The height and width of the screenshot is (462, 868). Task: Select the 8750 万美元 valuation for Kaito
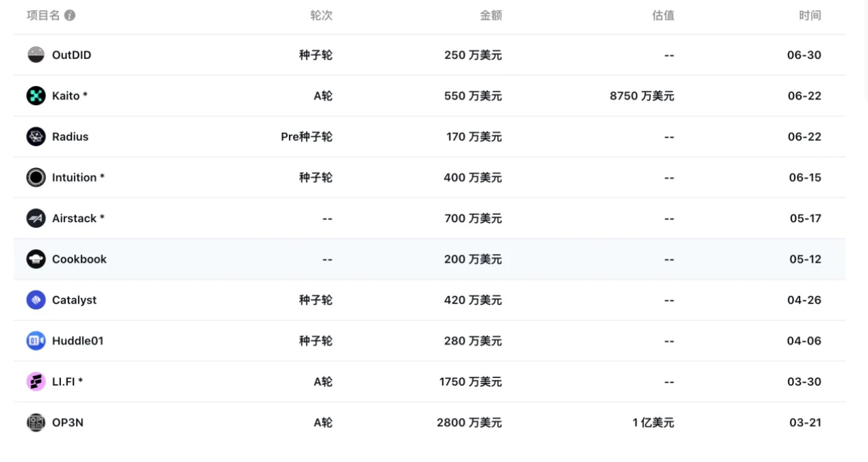pos(642,96)
